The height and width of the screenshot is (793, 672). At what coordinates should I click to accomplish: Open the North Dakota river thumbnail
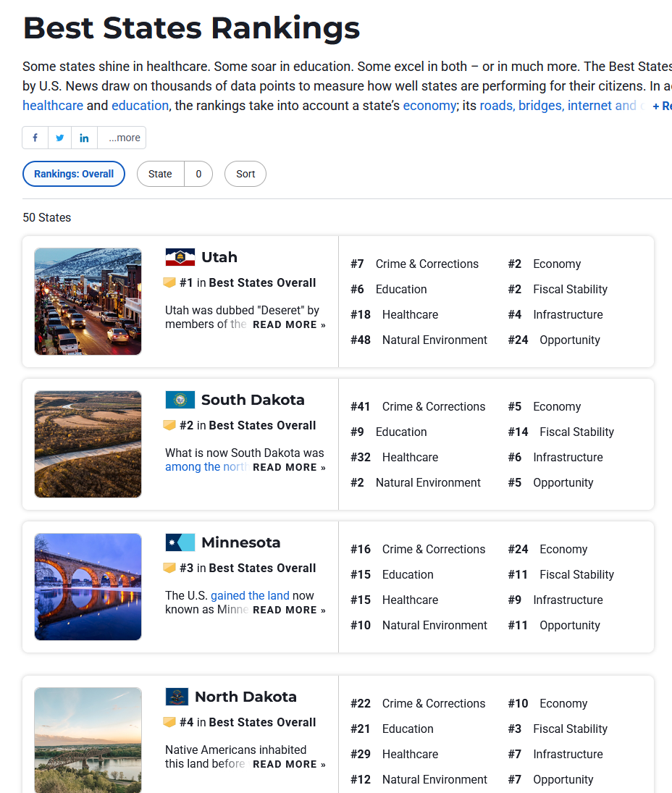pos(88,740)
